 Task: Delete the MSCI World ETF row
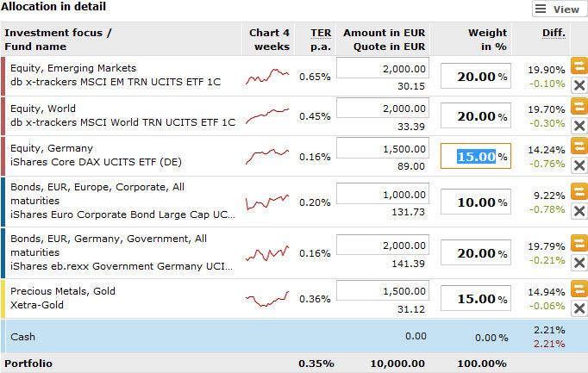(x=579, y=126)
